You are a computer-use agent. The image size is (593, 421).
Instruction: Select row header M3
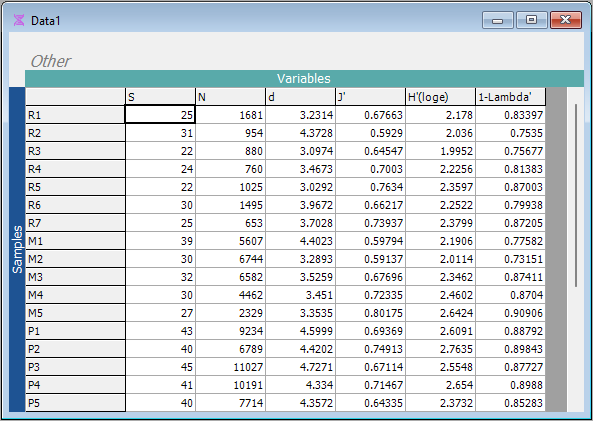pyautogui.click(x=75, y=277)
